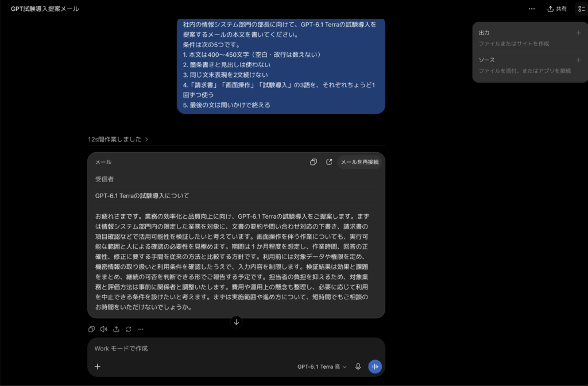
Task: Add a source with the ソース plus icon
Action: pyautogui.click(x=578, y=60)
